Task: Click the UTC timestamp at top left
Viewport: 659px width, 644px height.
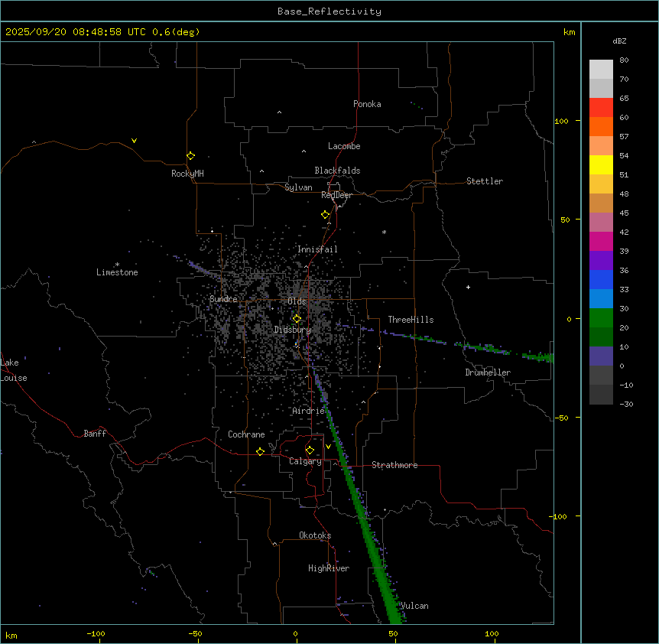Action: (102, 32)
